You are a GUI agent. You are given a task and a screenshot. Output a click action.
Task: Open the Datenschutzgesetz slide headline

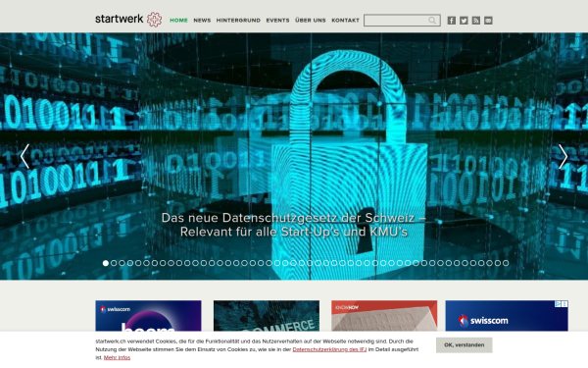[294, 225]
